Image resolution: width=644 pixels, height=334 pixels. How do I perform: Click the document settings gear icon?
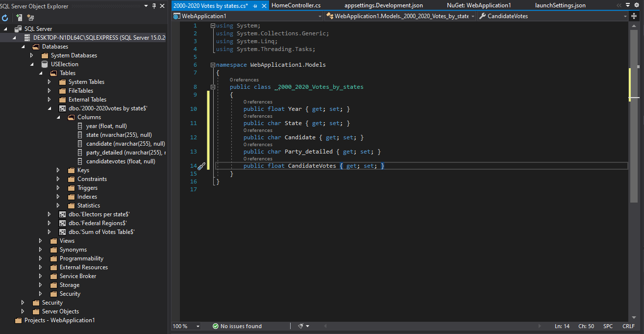pos(637,5)
